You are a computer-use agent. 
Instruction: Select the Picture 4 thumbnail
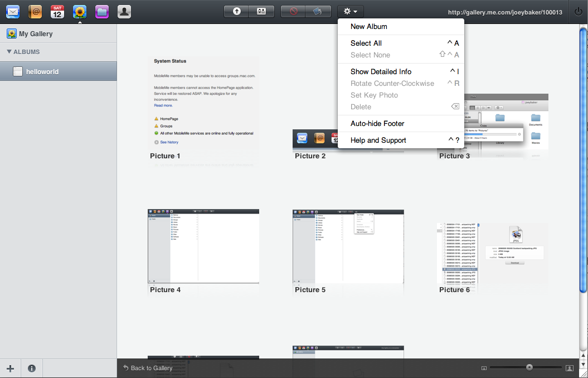pos(203,246)
